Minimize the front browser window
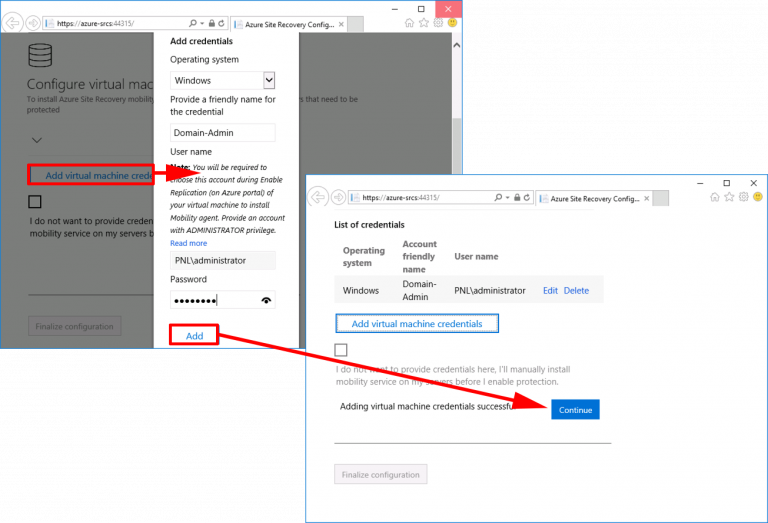The image size is (768, 523). [x=700, y=183]
